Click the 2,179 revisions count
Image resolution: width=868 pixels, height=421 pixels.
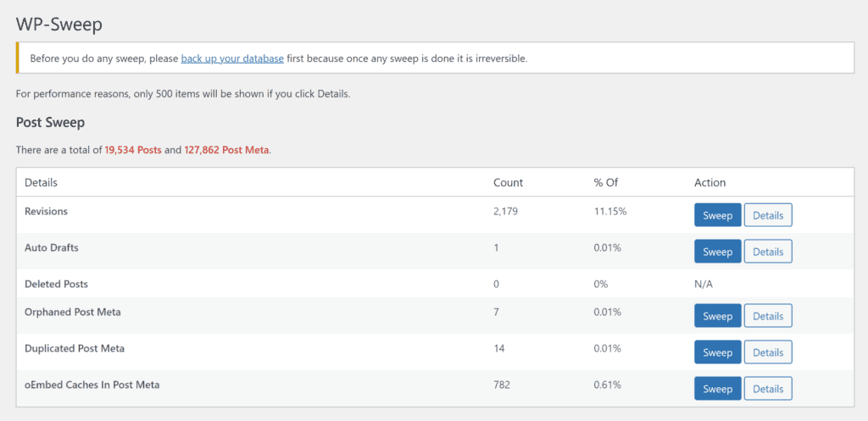coord(505,211)
